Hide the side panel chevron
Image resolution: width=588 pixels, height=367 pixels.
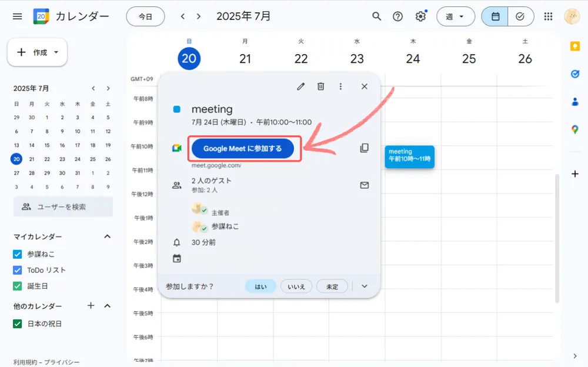575,356
